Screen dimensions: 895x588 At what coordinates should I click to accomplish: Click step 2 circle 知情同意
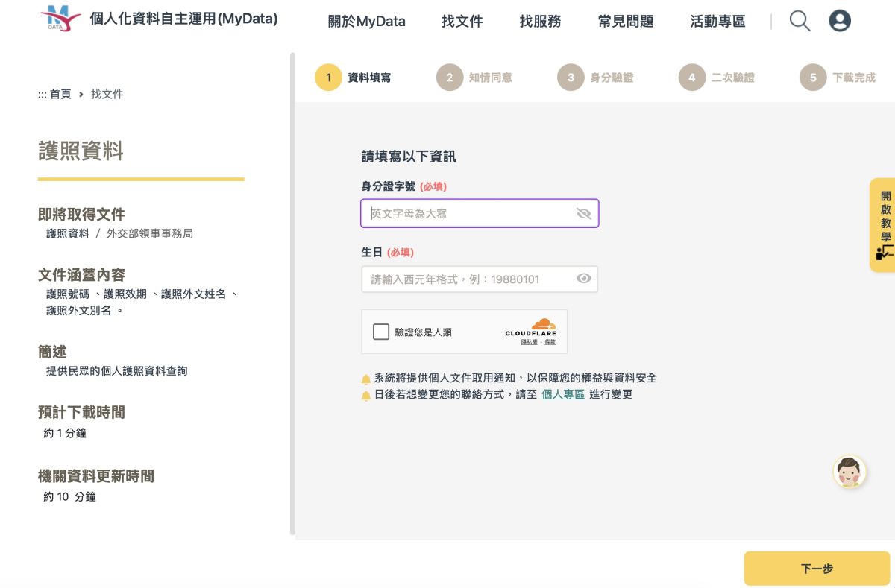[x=450, y=78]
